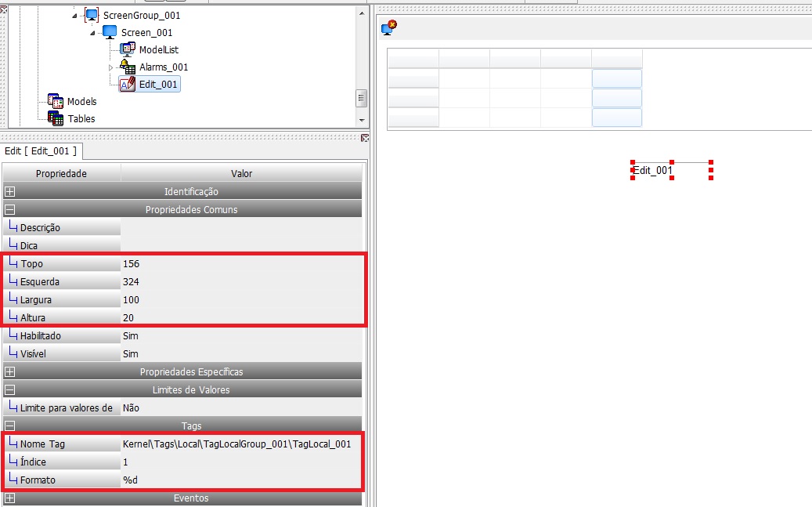Click the tree panel scrollbar thumb
Image resolution: width=812 pixels, height=507 pixels.
coord(362,98)
